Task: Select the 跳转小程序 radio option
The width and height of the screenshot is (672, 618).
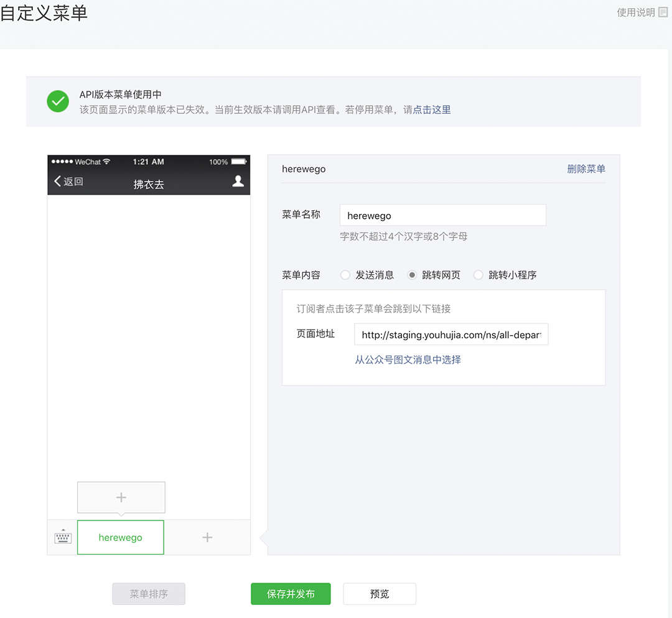Action: (478, 275)
